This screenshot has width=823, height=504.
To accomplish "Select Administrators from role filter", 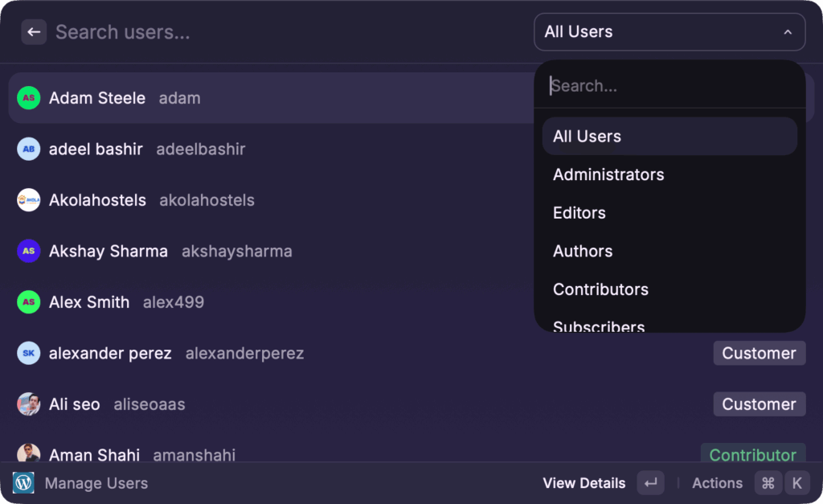I will (608, 174).
